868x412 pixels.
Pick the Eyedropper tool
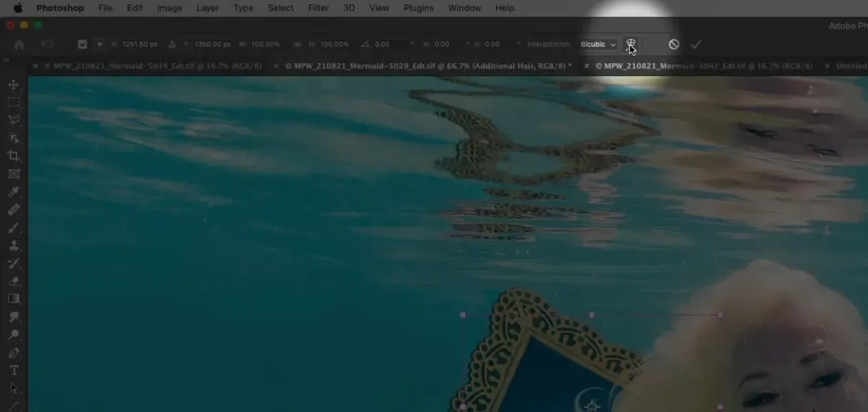coord(14,192)
